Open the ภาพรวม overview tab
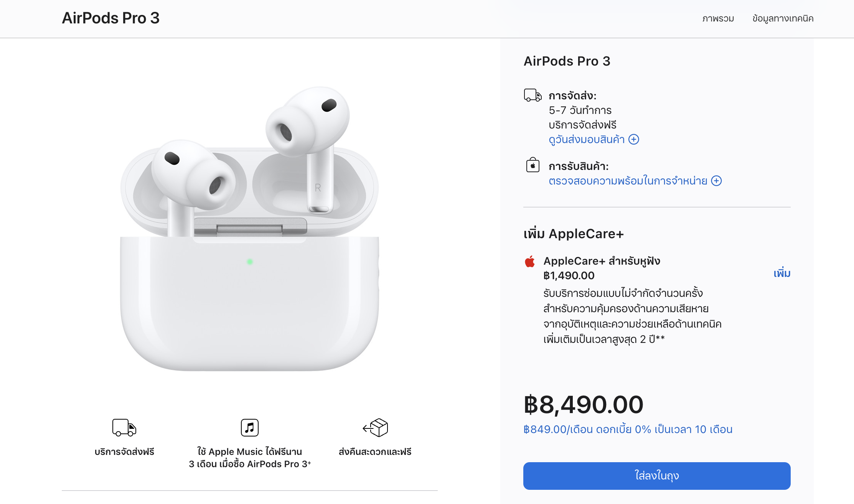Viewport: 854px width, 504px height. 718,18
